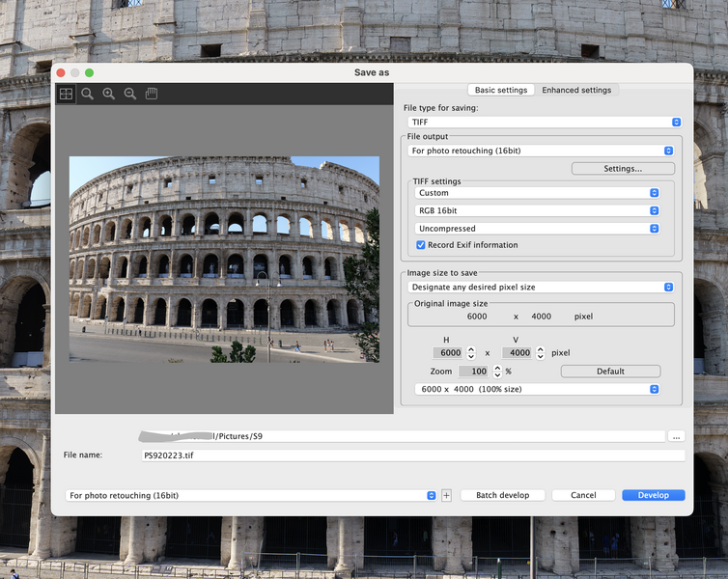The height and width of the screenshot is (579, 728).
Task: Click the zoom out magnifier icon
Action: pos(130,94)
